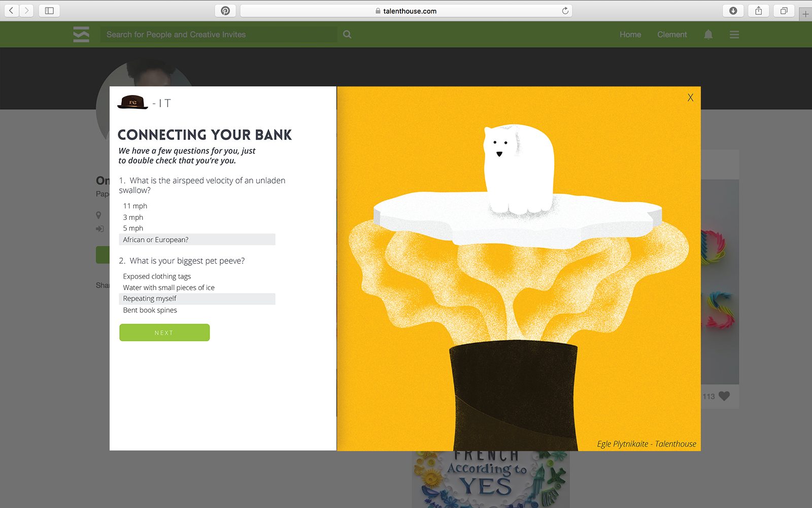Reload the page in Safari
Viewport: 812px width, 508px height.
pos(565,11)
